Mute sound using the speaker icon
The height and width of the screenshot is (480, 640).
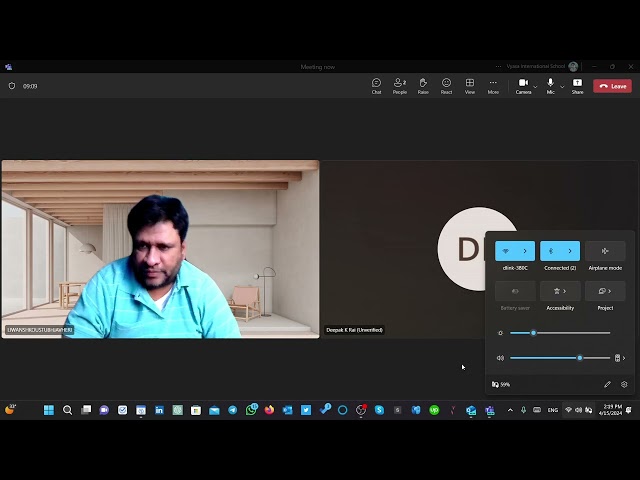coord(500,358)
